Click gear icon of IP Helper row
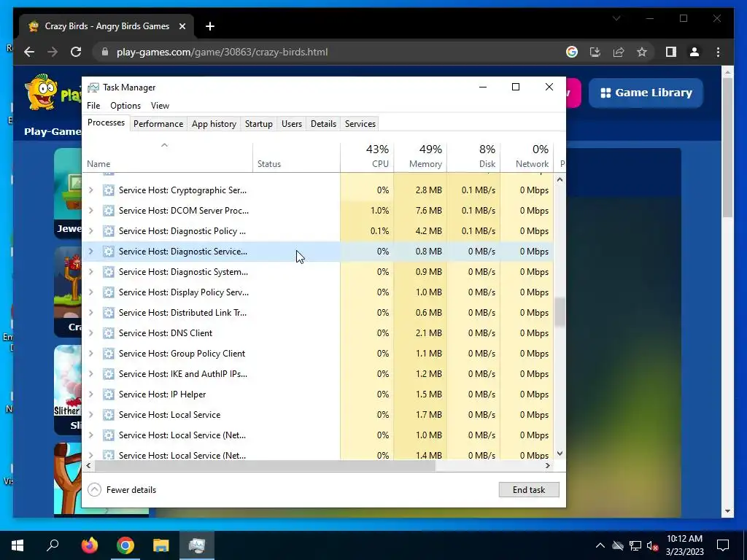Screen dimensions: 747x560 (x=109, y=394)
